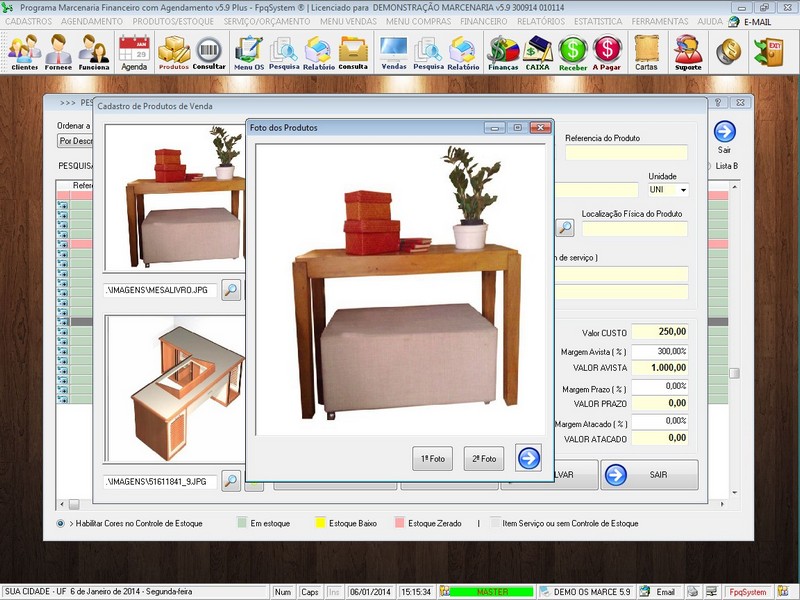Click the blue arrow in Foto dos Produtos
Viewport: 800px width, 600px height.
pos(531,459)
